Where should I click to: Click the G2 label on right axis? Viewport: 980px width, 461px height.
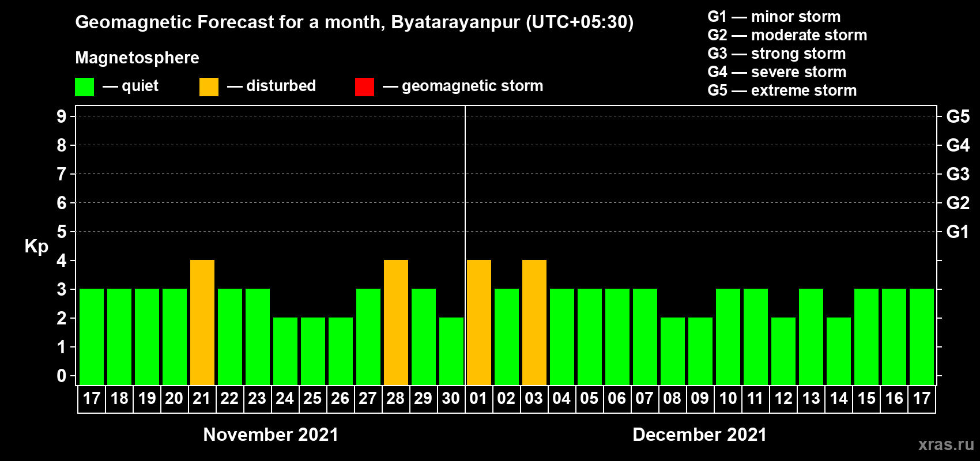tap(958, 203)
